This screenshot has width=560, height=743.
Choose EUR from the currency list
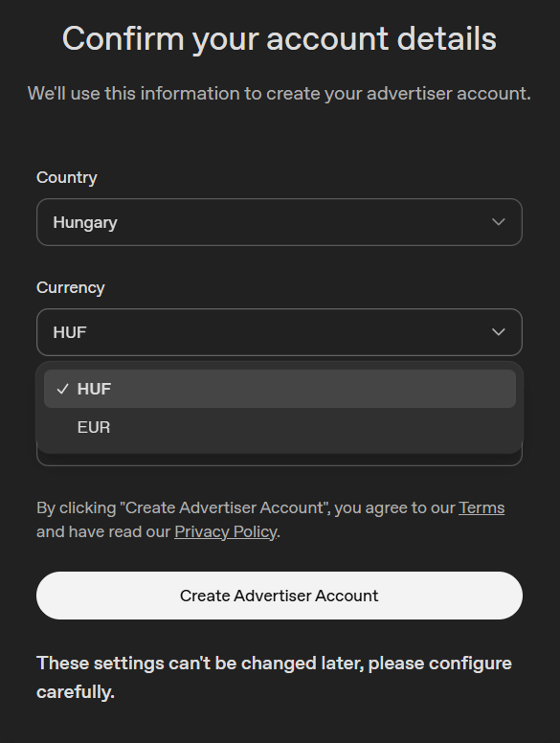[280, 427]
